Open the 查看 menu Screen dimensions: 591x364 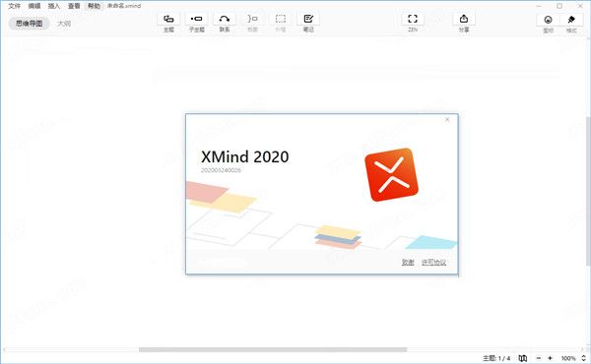tap(74, 6)
